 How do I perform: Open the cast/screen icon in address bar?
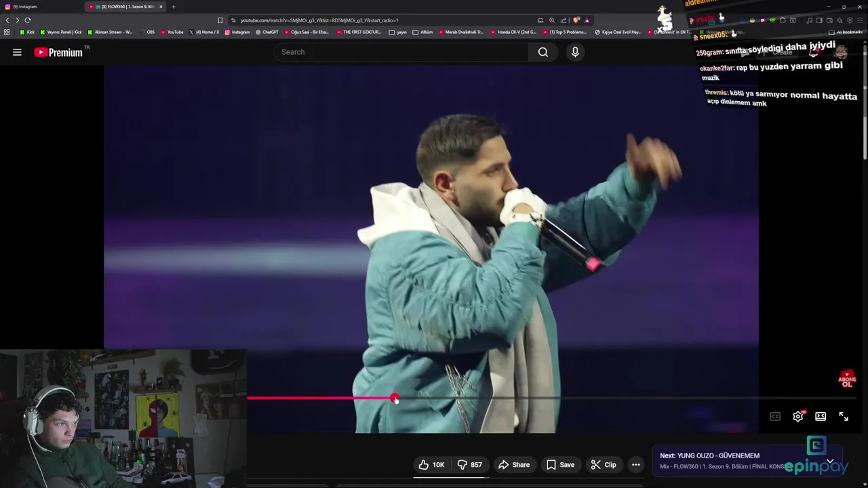540,20
